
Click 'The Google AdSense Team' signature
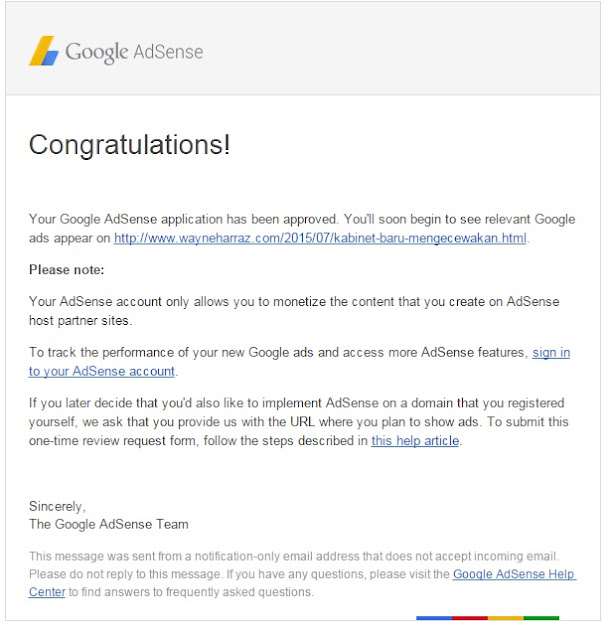point(109,524)
